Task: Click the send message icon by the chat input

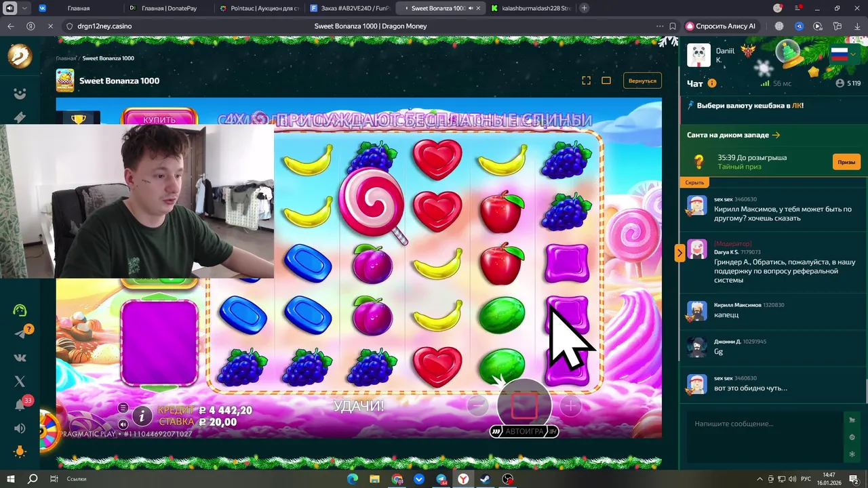Action: click(852, 420)
